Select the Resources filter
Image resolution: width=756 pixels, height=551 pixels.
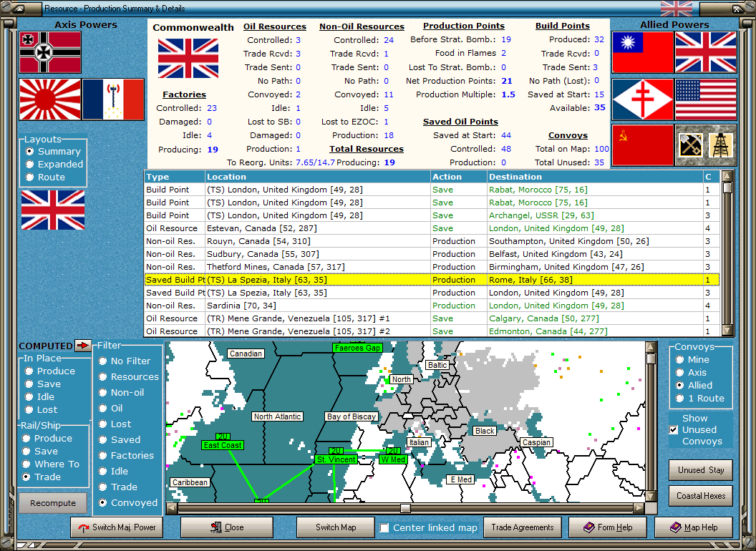[129, 377]
